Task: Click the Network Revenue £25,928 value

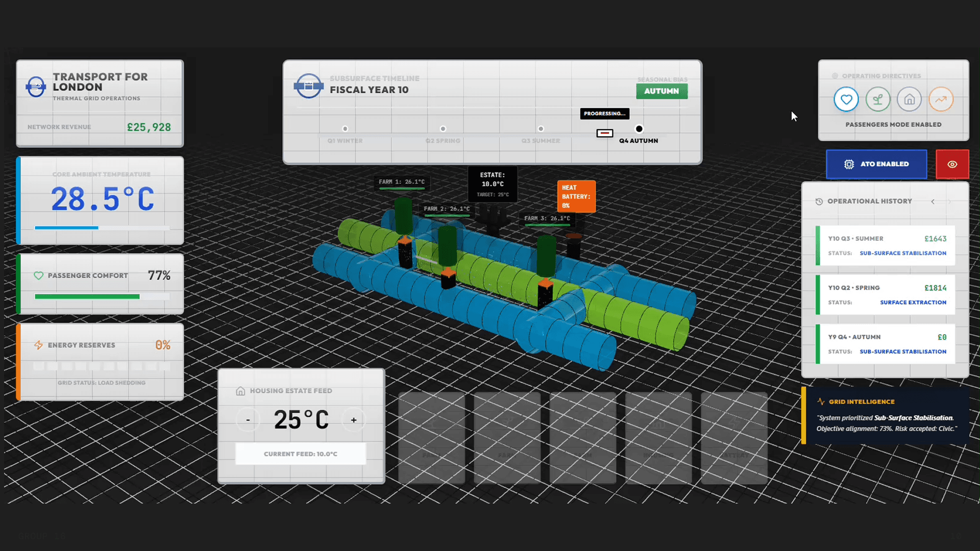Action: point(149,127)
